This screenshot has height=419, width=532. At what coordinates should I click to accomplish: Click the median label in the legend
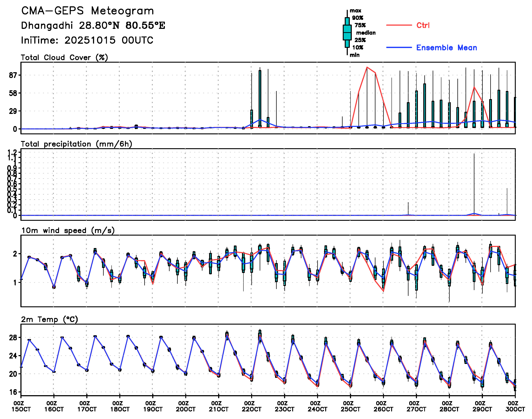click(x=366, y=33)
